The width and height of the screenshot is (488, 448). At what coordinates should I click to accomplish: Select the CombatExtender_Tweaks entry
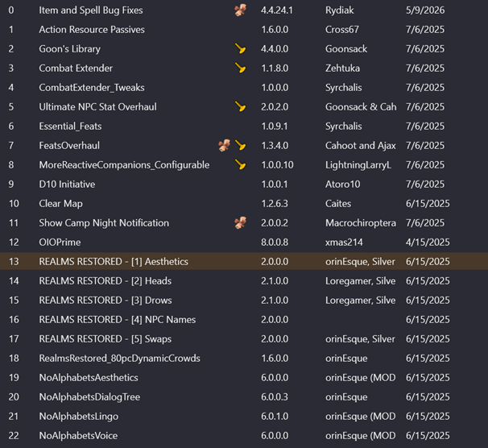click(244, 87)
